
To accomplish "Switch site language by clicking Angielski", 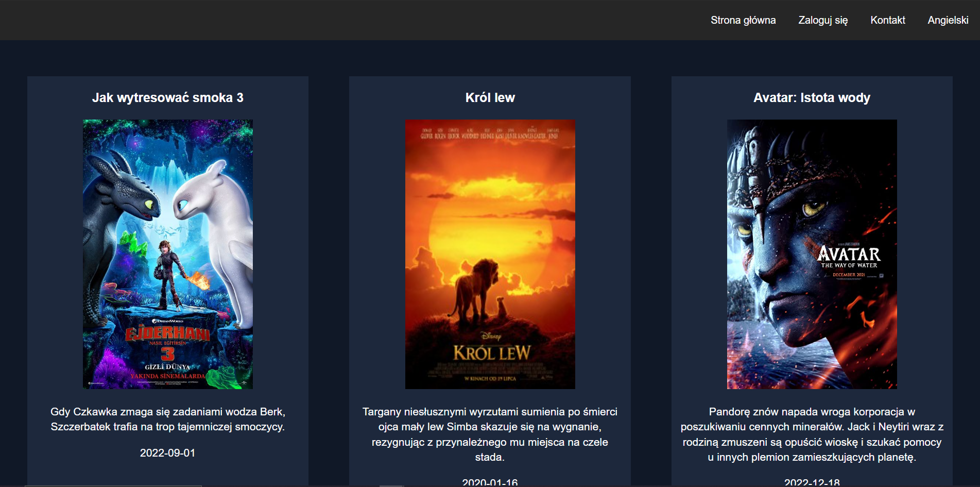I will pos(947,20).
